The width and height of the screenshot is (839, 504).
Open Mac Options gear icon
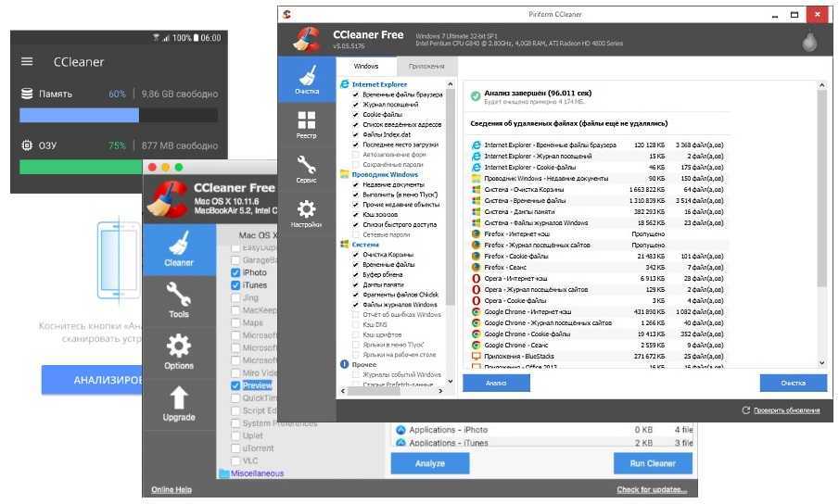(179, 353)
